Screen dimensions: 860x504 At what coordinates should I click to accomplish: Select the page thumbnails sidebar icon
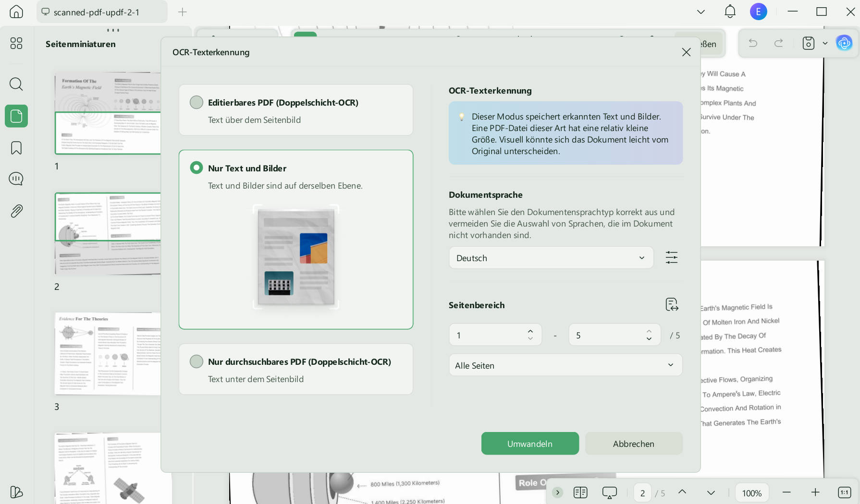16,116
